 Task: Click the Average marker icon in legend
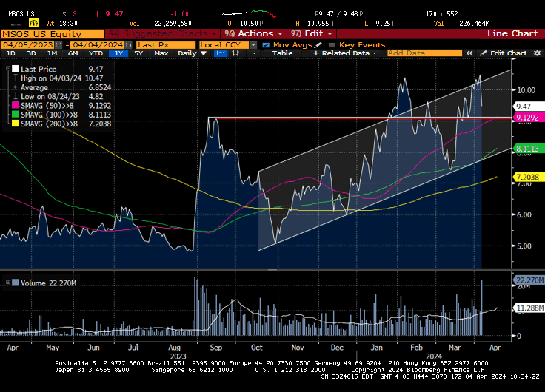click(x=16, y=87)
